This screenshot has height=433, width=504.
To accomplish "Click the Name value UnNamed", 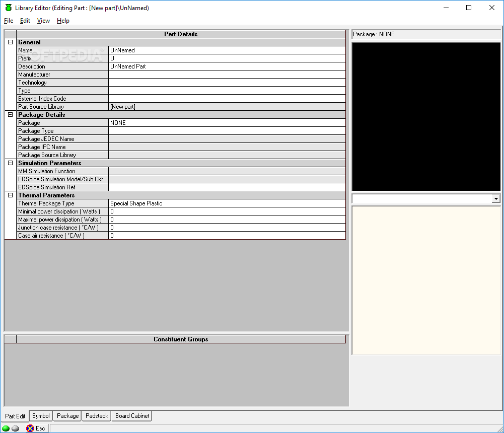I will (227, 50).
